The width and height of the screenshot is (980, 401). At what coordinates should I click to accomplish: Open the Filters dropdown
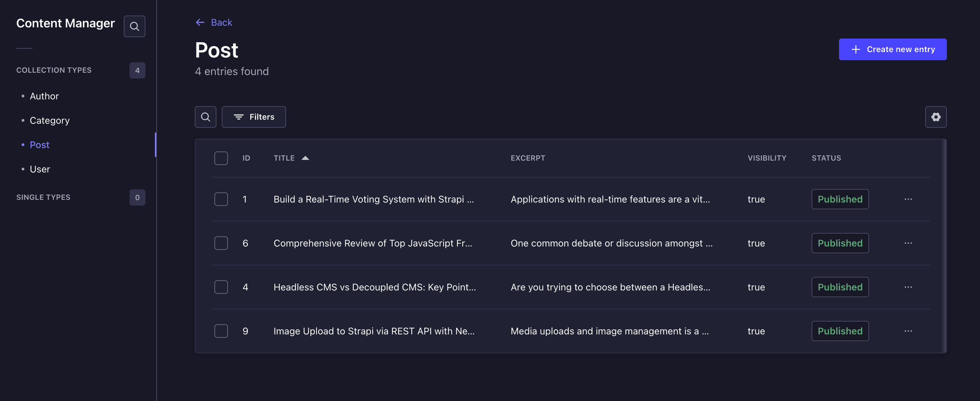click(254, 117)
